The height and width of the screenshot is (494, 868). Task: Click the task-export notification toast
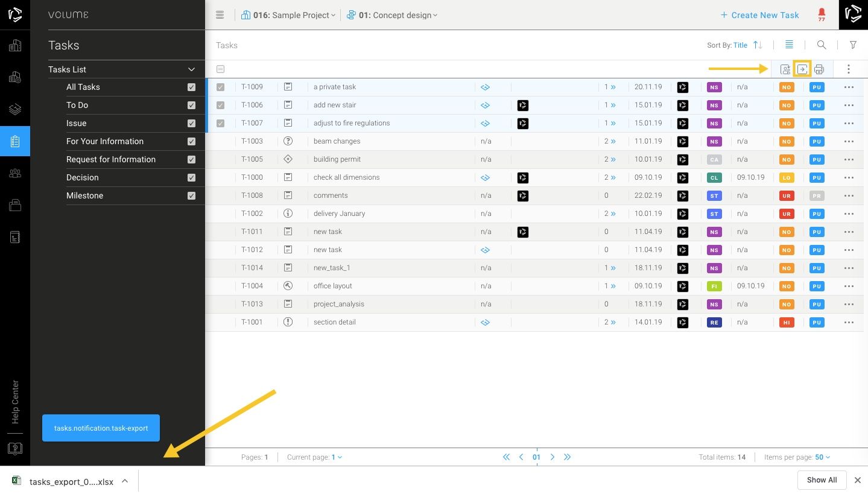(x=101, y=428)
